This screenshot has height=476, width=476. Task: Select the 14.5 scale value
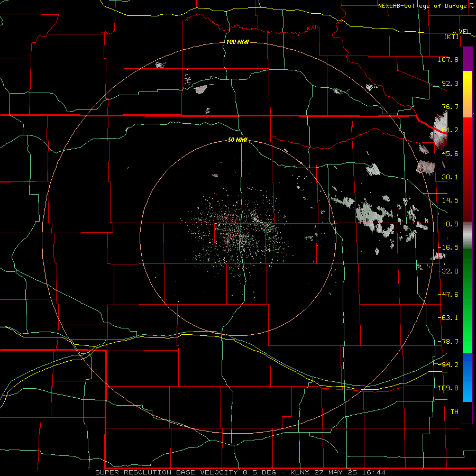(x=450, y=200)
